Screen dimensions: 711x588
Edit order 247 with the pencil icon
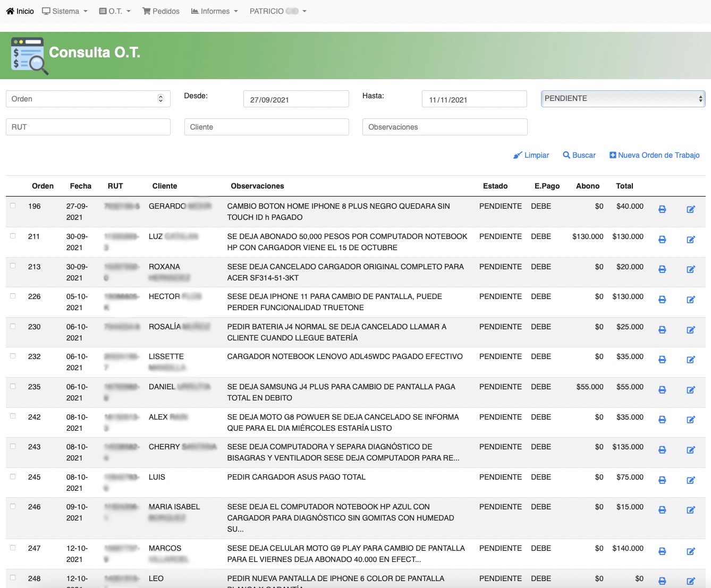tap(691, 551)
